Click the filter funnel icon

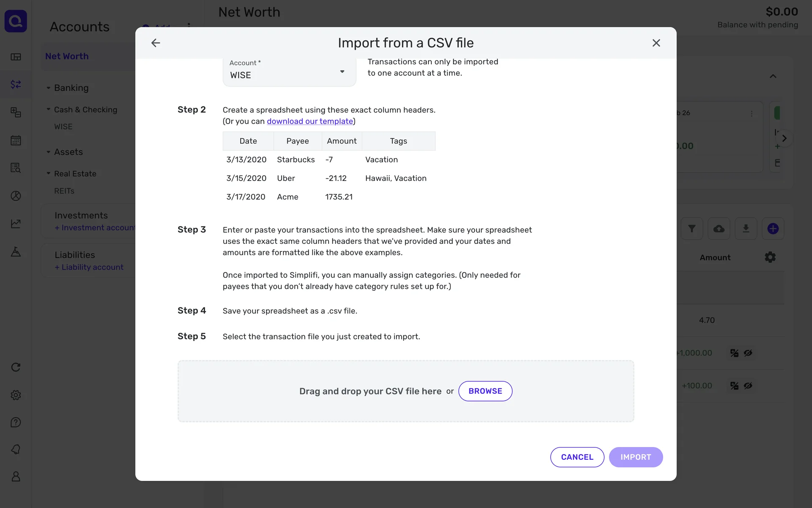(692, 229)
